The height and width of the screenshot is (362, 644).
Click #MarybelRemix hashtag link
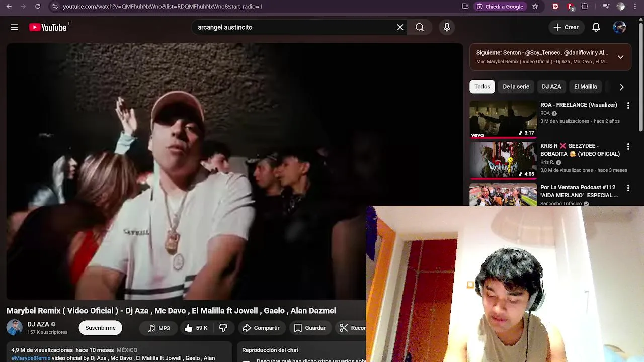(31, 358)
